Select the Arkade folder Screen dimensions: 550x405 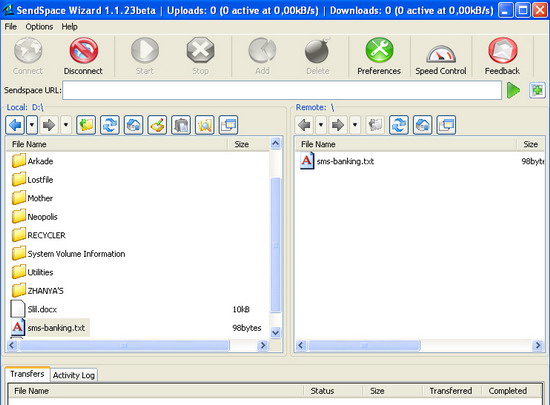click(33, 161)
